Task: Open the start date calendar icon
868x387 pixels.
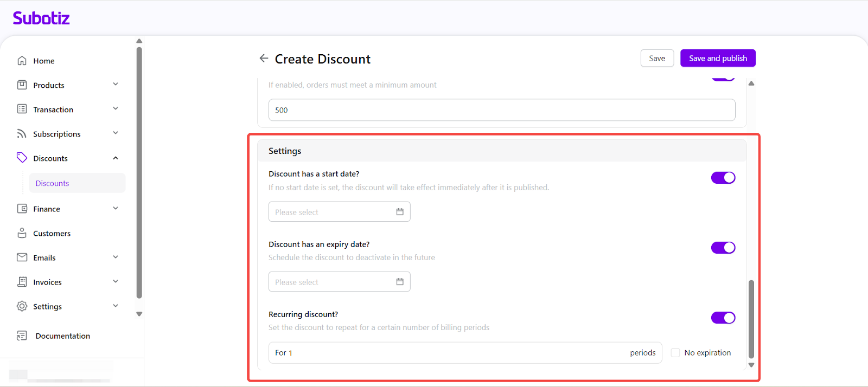Action: 400,212
